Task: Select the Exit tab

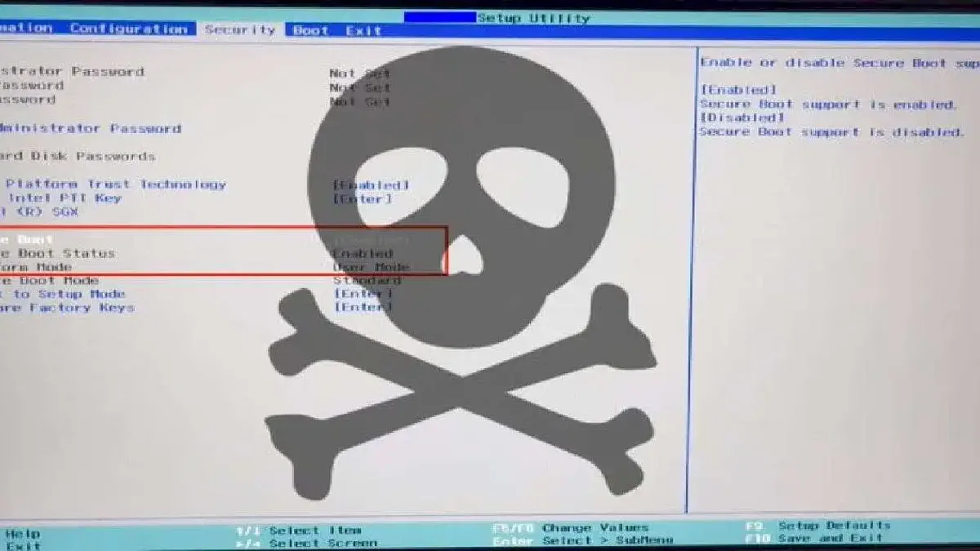Action: [x=363, y=30]
